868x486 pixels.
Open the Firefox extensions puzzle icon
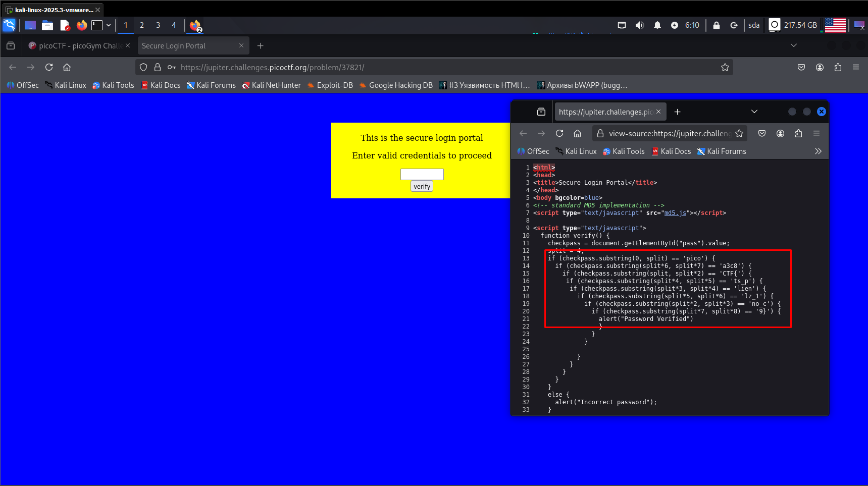click(x=838, y=67)
